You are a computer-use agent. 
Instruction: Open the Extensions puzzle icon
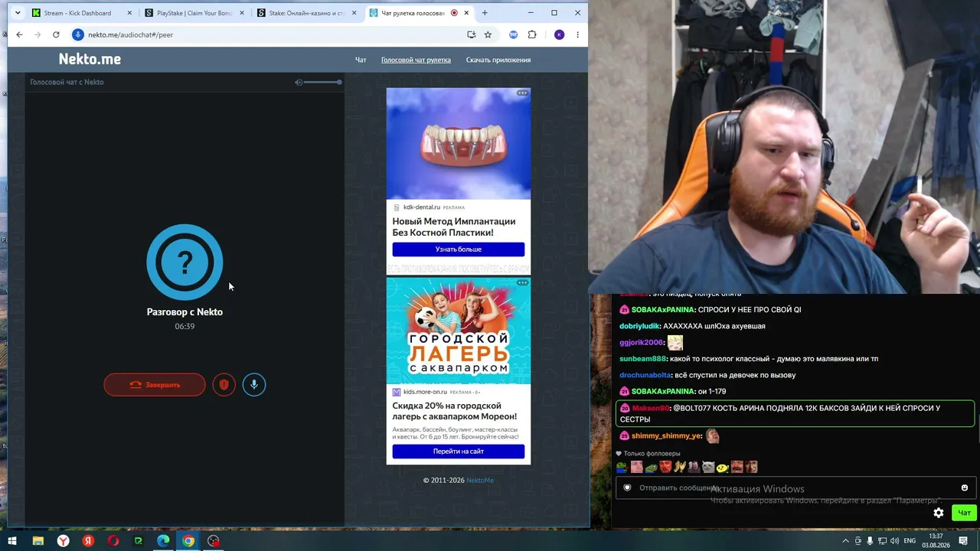click(532, 34)
